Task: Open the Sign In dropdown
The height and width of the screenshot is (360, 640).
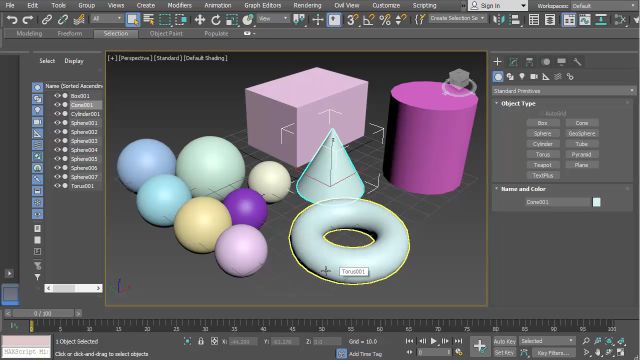Action: tap(498, 6)
